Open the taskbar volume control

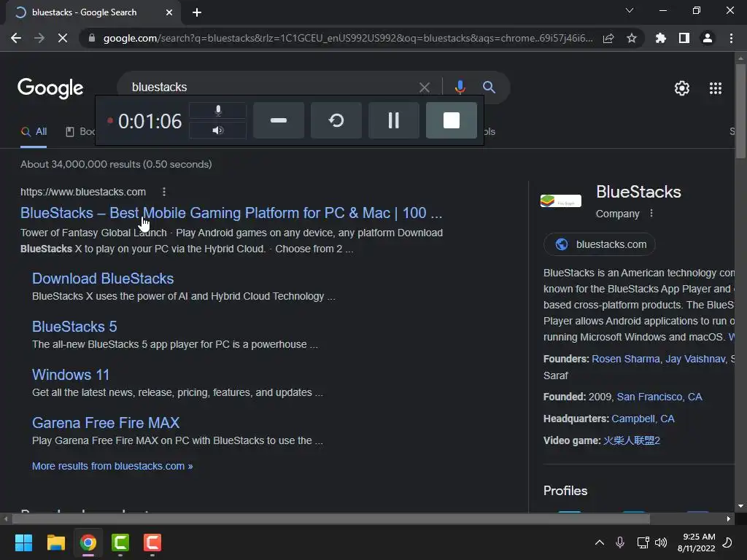(661, 542)
